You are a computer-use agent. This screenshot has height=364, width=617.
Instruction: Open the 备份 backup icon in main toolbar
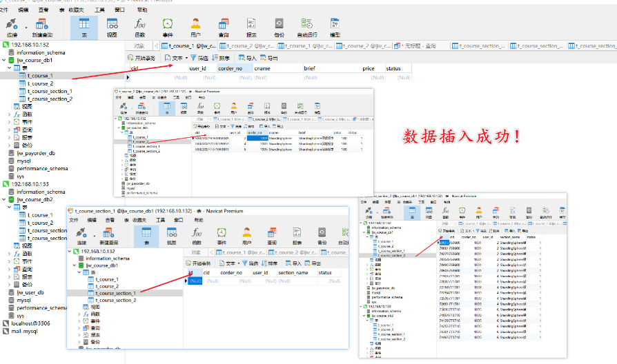(x=279, y=28)
